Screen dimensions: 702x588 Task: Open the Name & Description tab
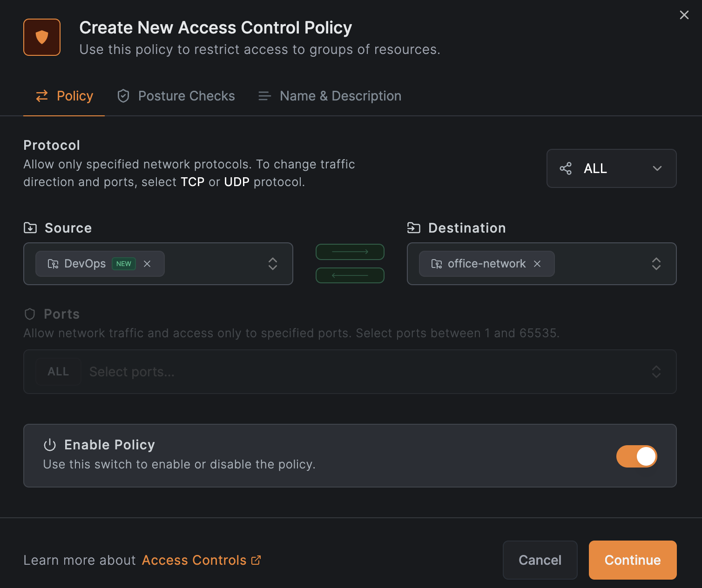click(x=330, y=96)
